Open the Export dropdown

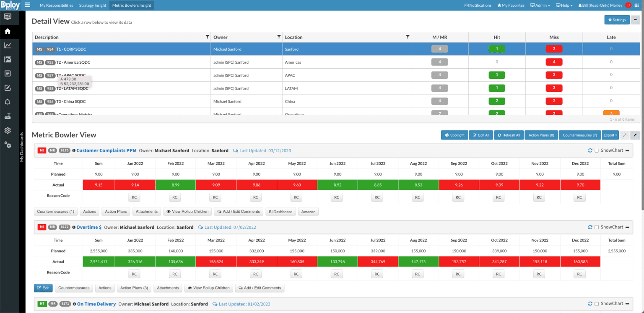point(610,135)
